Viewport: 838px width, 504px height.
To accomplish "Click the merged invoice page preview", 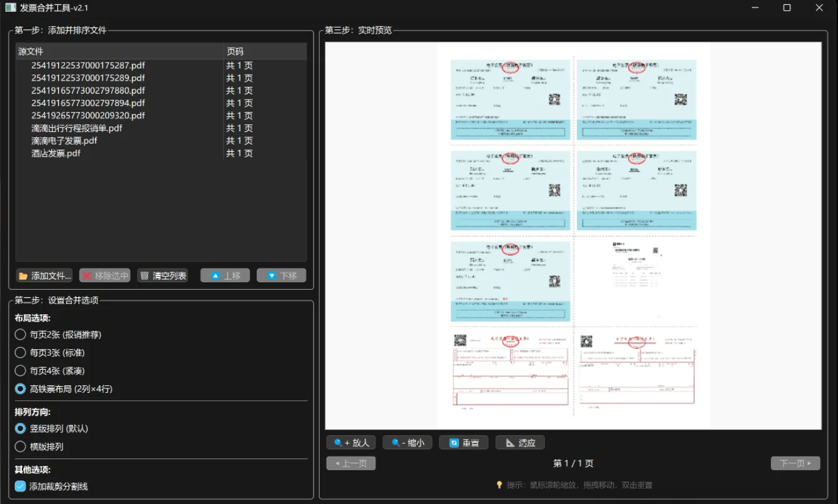I will coord(573,235).
